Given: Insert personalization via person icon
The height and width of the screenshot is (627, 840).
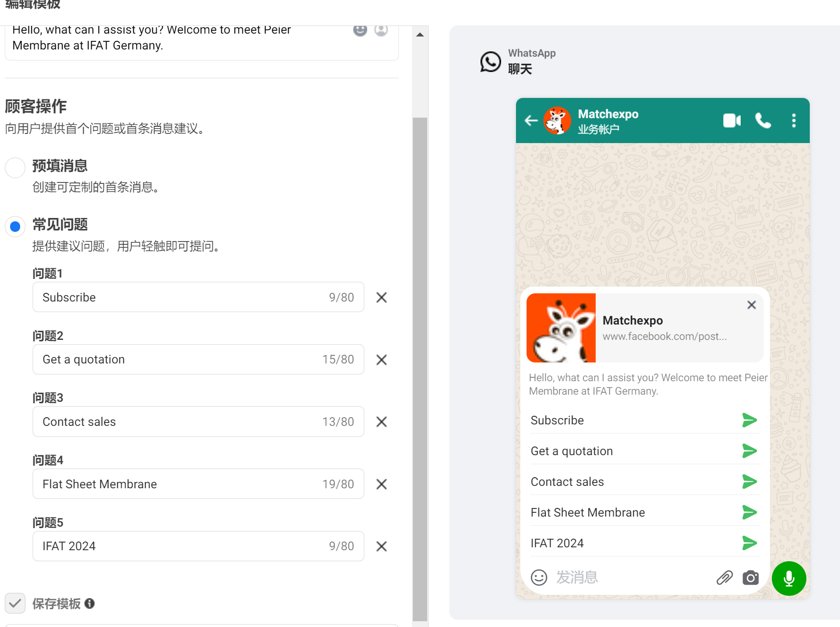Looking at the screenshot, I should [381, 30].
